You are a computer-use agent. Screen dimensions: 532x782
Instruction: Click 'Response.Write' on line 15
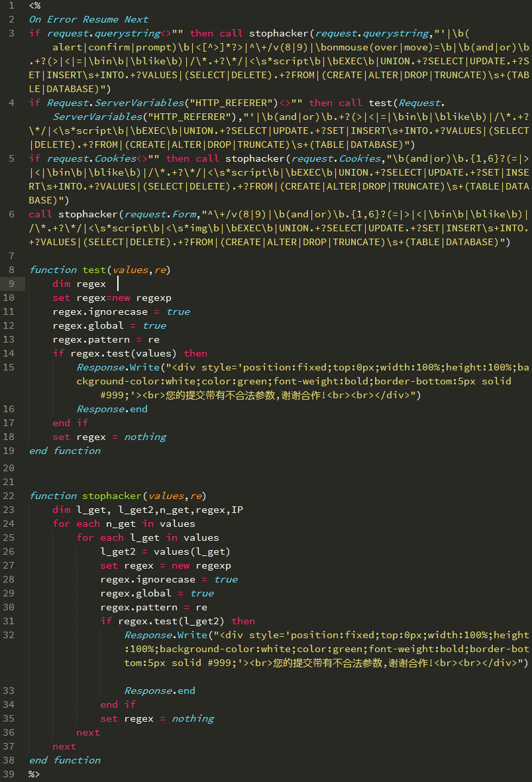coord(118,367)
